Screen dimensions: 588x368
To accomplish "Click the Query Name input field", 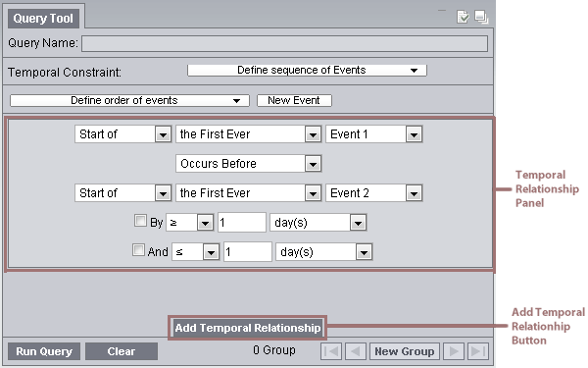I will (x=284, y=43).
